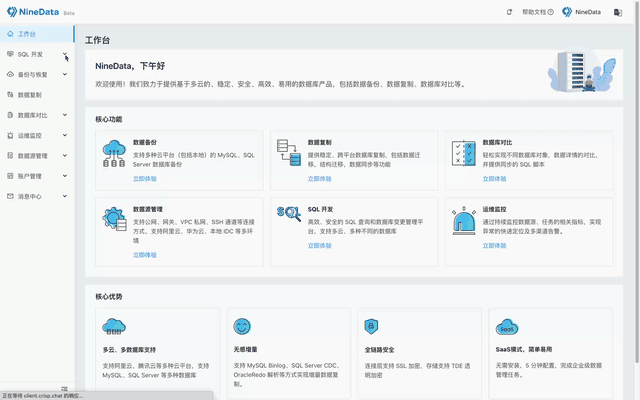Click the 全链路安全 shield icon

(x=371, y=327)
